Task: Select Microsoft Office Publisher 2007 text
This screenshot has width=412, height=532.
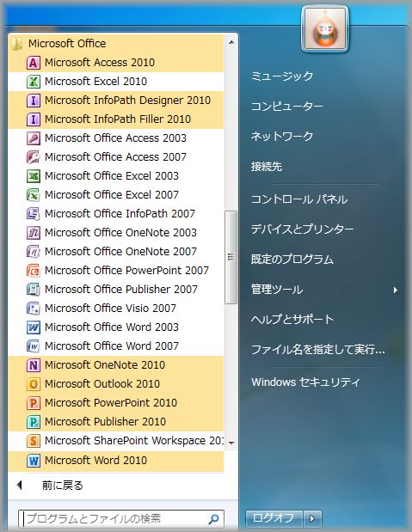Action: point(121,289)
